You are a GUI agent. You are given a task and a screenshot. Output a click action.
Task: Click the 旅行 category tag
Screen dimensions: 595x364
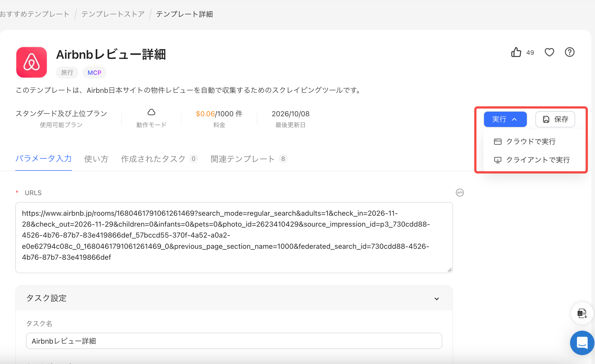click(67, 72)
